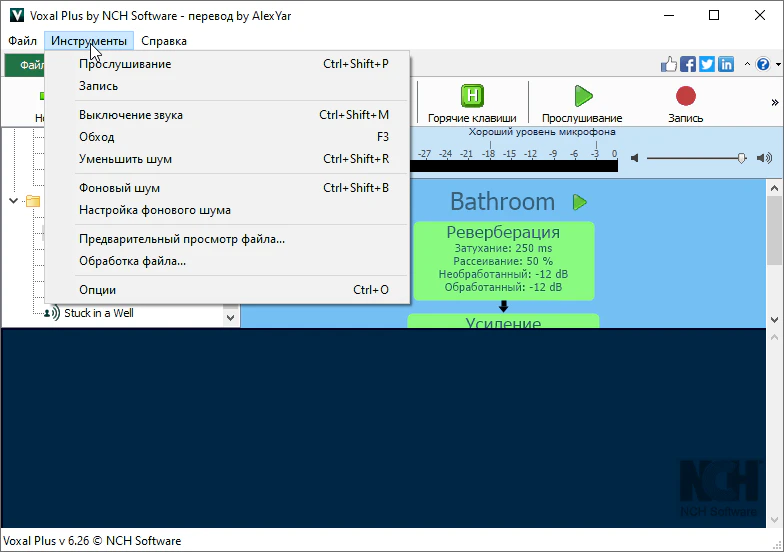Open the Справка menu
784x552 pixels.
164,41
